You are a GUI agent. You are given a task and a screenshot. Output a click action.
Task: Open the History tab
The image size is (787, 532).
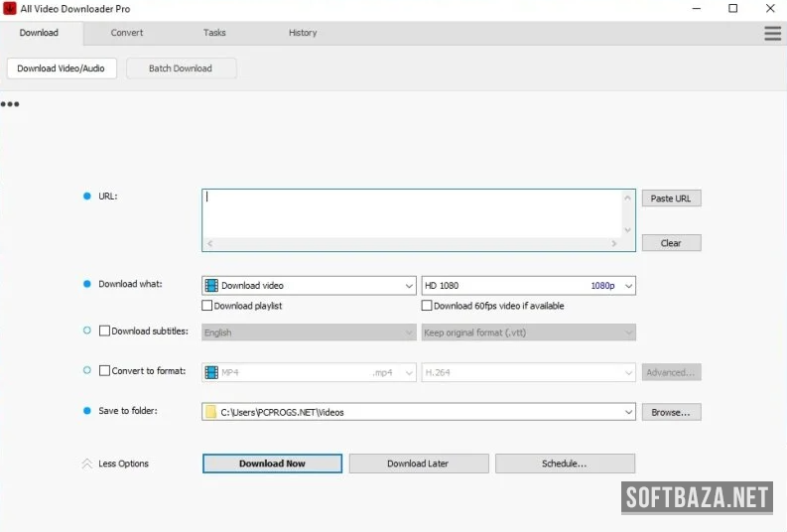click(303, 33)
